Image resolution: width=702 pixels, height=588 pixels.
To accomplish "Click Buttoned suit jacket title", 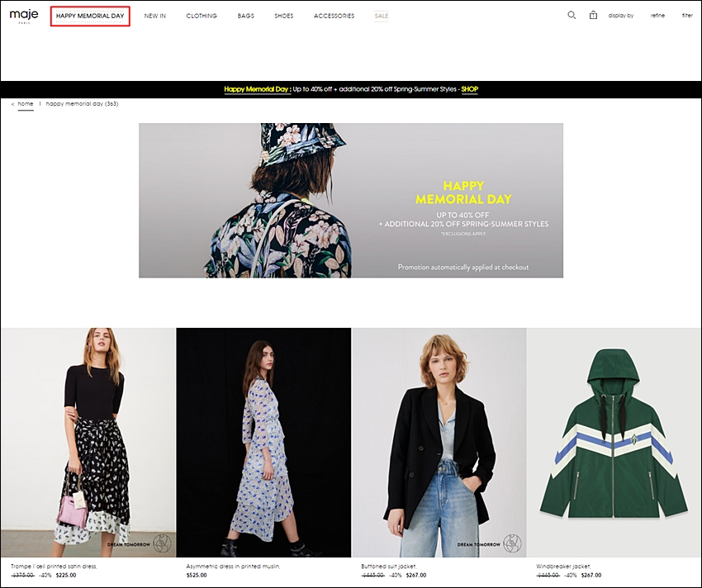I will (389, 567).
